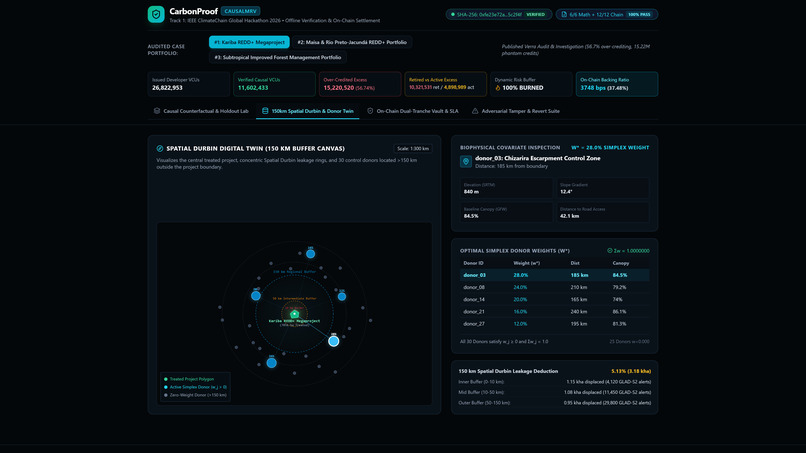
Task: Click the Outer Buffer (50-150 km) row
Action: 554,403
